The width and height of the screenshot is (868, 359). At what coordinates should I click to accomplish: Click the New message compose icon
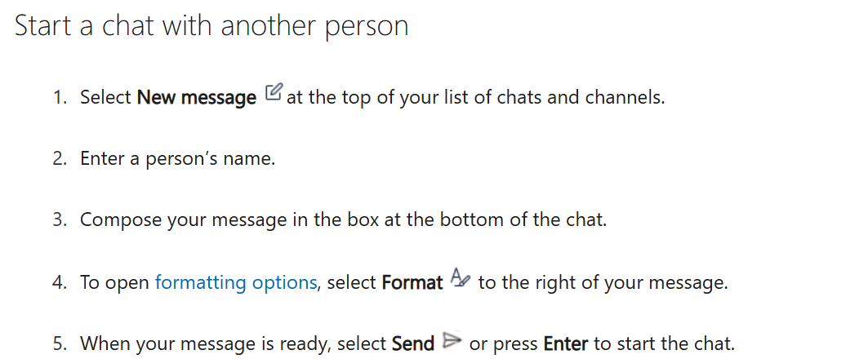273,92
